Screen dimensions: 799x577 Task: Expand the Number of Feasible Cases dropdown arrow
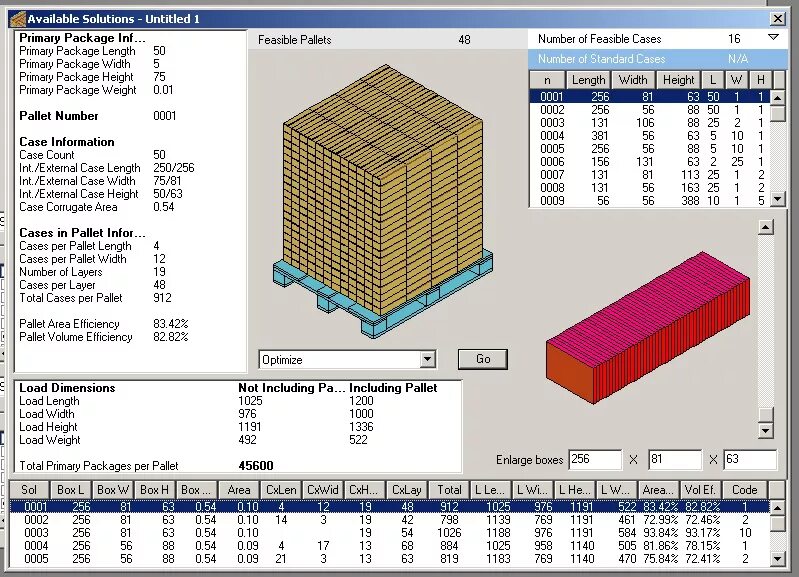773,38
